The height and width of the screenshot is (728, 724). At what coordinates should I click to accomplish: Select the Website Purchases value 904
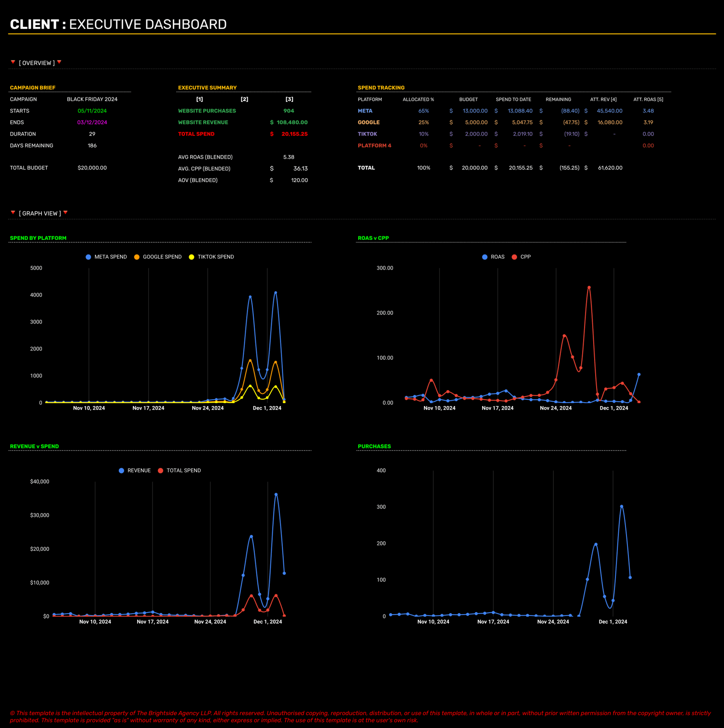(x=289, y=111)
